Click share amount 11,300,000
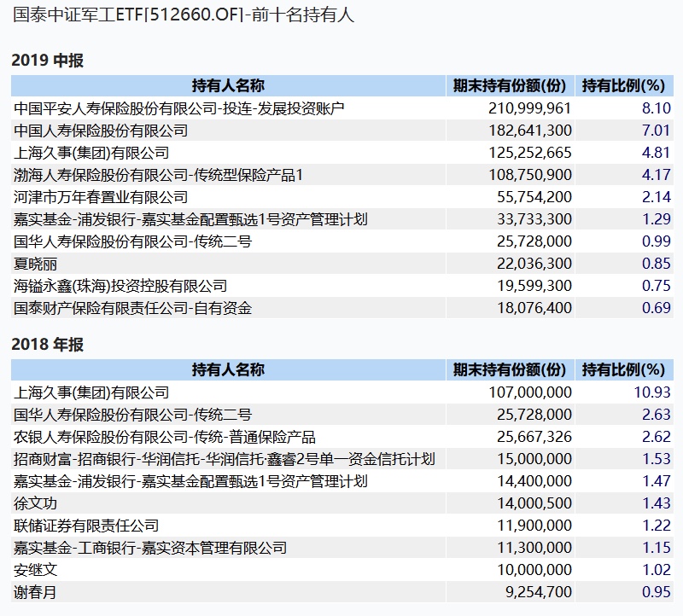The width and height of the screenshot is (683, 616). (x=534, y=548)
